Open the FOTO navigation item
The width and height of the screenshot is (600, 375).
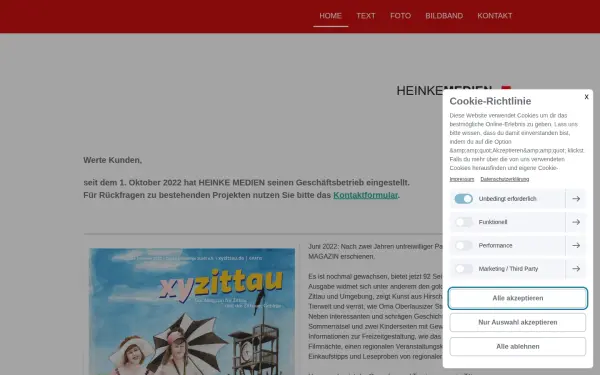400,16
